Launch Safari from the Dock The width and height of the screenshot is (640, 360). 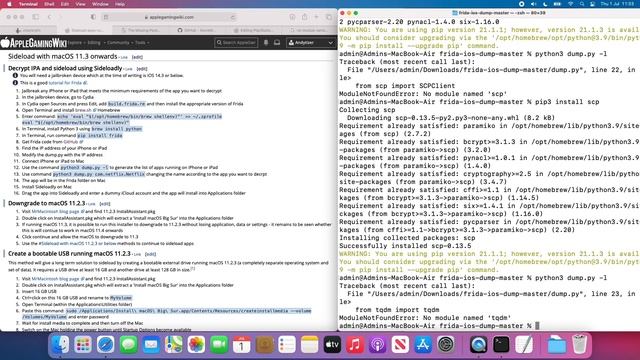point(106,344)
